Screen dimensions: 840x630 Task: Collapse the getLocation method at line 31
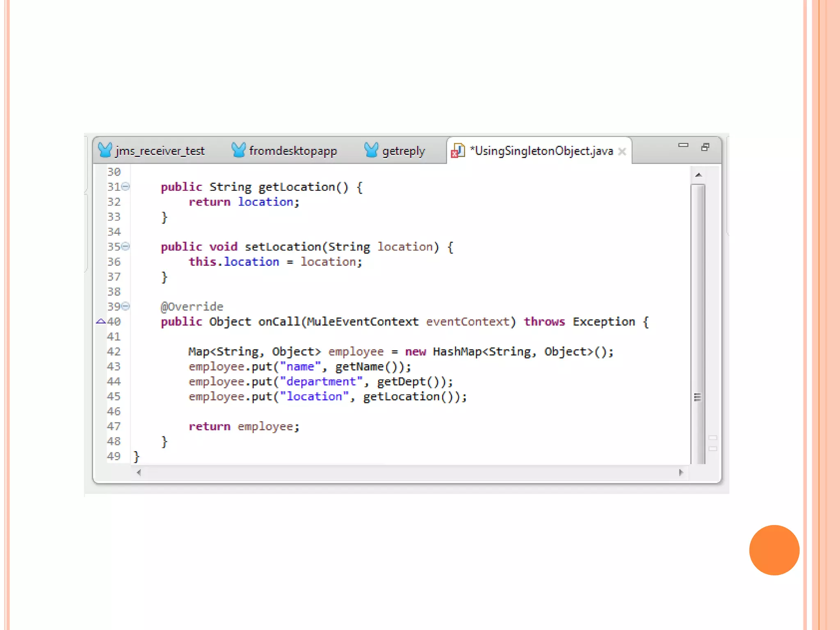(x=126, y=187)
